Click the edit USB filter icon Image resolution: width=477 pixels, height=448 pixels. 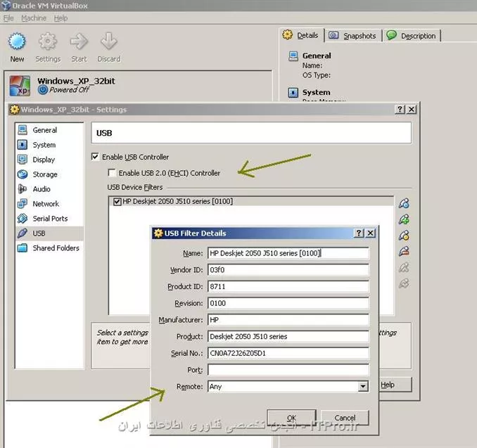pyautogui.click(x=404, y=236)
